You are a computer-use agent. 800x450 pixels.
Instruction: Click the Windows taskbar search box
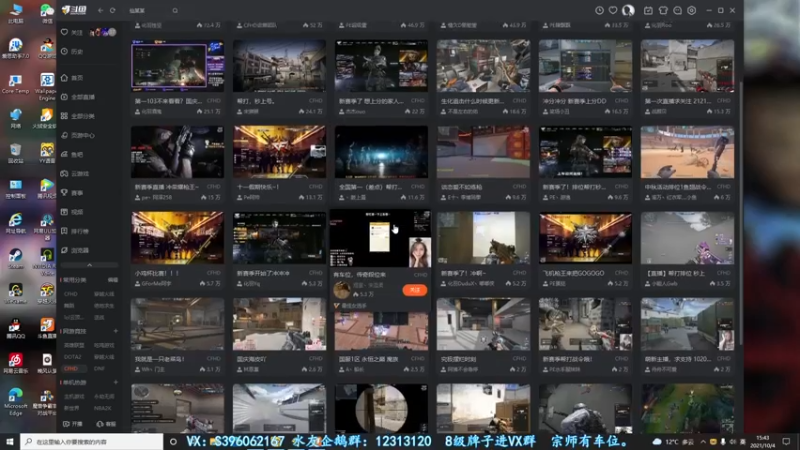click(x=92, y=442)
